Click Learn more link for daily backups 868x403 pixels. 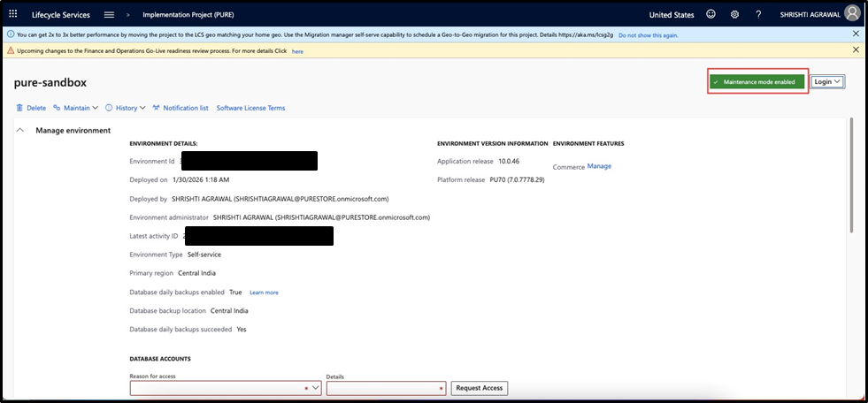click(264, 293)
